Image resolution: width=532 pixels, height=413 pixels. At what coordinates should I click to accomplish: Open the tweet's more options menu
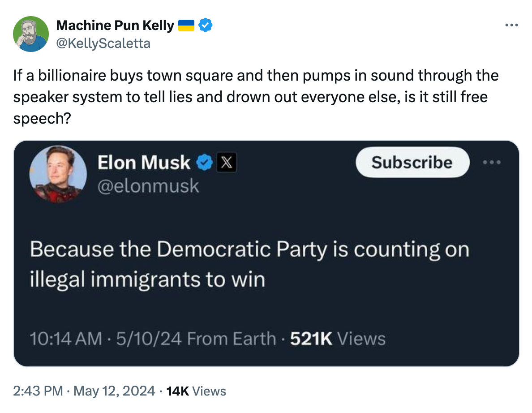(511, 25)
